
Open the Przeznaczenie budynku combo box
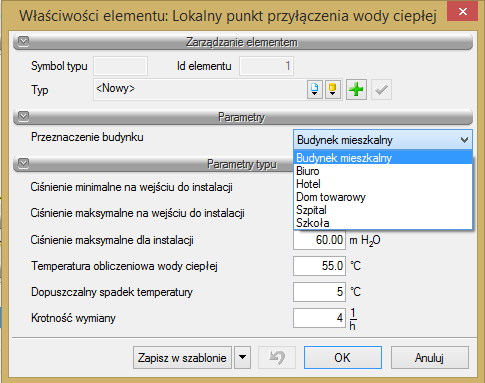click(x=383, y=140)
